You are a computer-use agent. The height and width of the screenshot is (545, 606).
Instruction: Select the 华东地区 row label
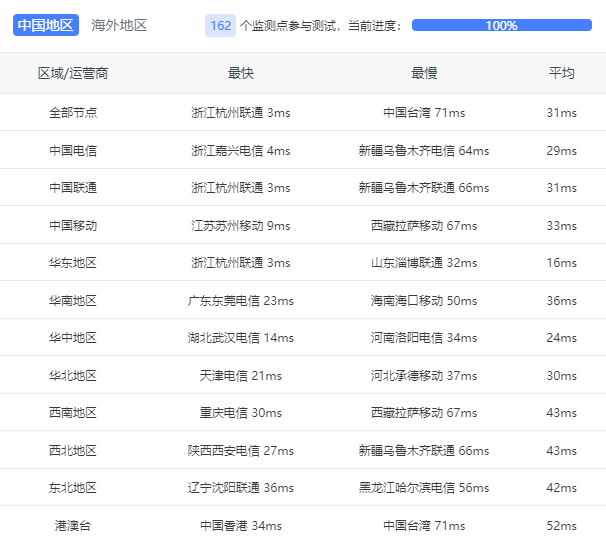pyautogui.click(x=73, y=262)
